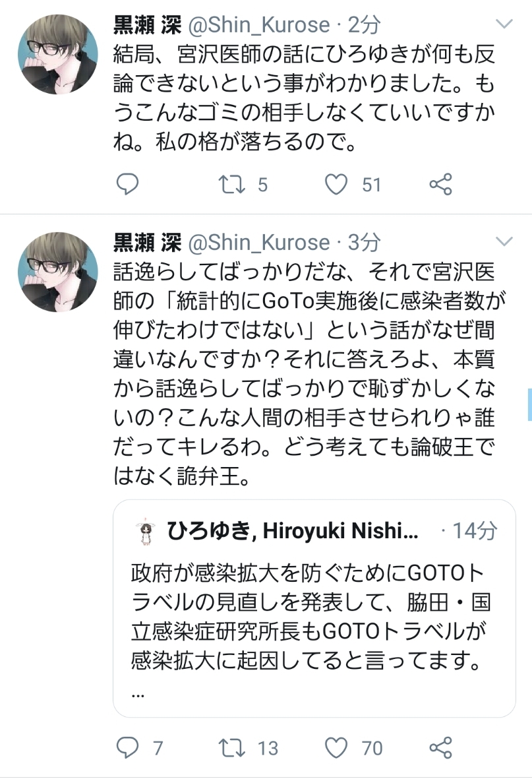The width and height of the screenshot is (532, 783).
Task: Expand the quoted tweet ellipsis text
Action: (x=138, y=695)
